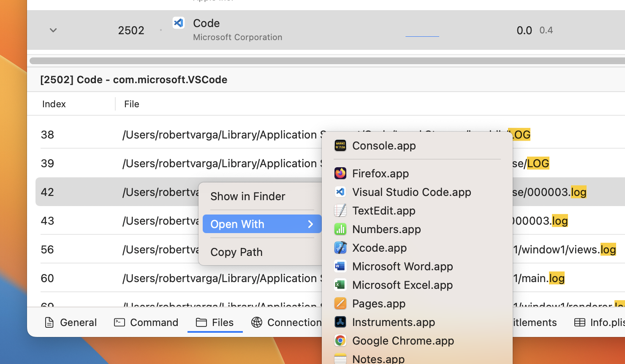Choose the Firefox.app icon in submenu
This screenshot has width=625, height=364.
pyautogui.click(x=340, y=174)
